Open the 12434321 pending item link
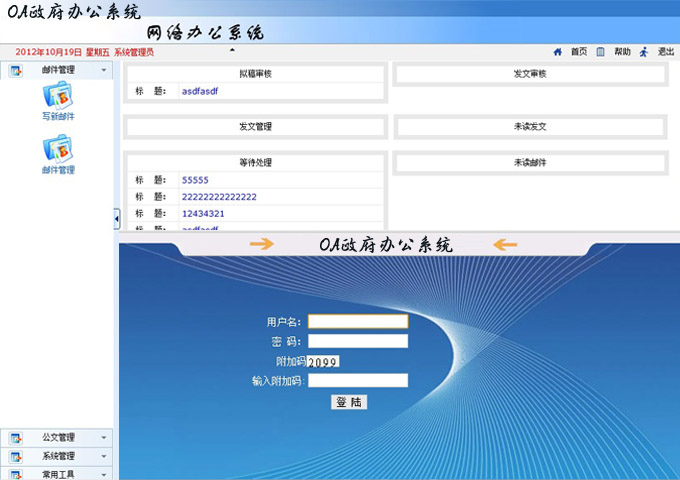This screenshot has width=680, height=480. point(203,214)
